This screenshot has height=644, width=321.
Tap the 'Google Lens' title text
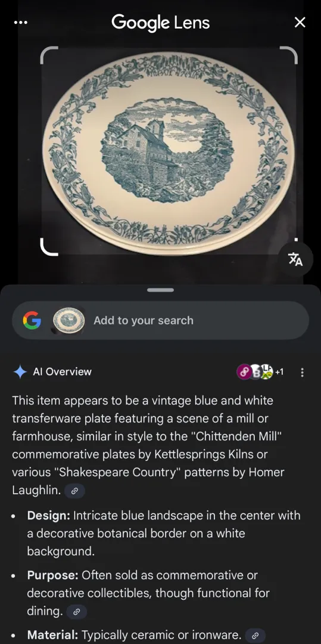point(160,23)
